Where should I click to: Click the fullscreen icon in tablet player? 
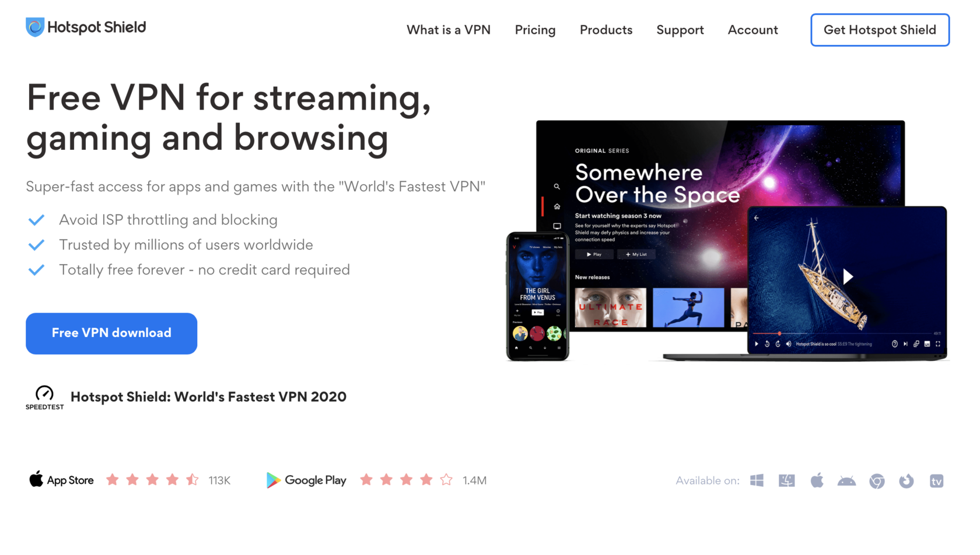coord(938,344)
